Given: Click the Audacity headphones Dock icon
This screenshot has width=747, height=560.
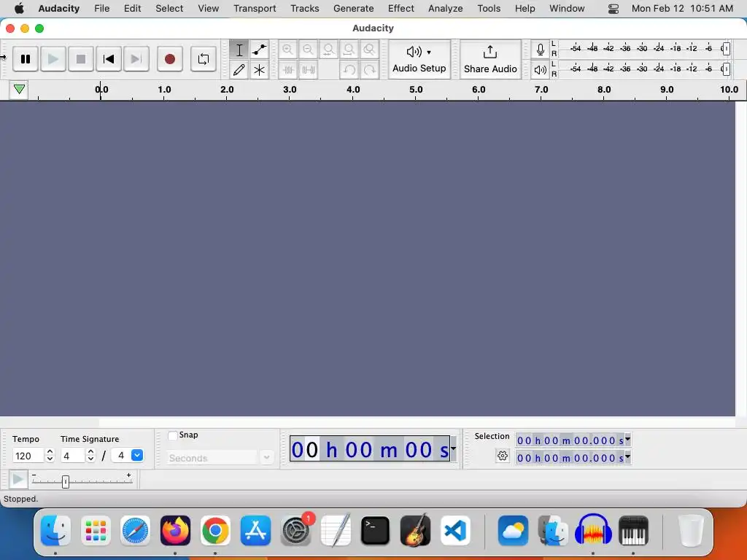Looking at the screenshot, I should tap(593, 530).
